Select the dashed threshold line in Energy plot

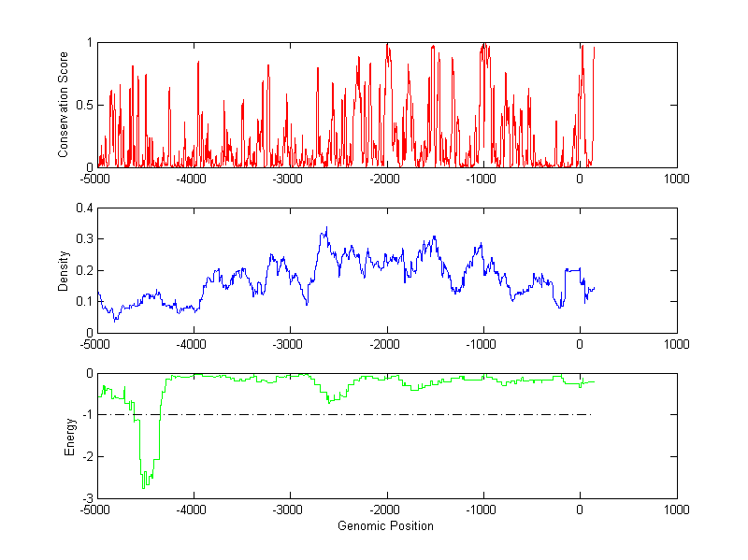[x=374, y=414]
